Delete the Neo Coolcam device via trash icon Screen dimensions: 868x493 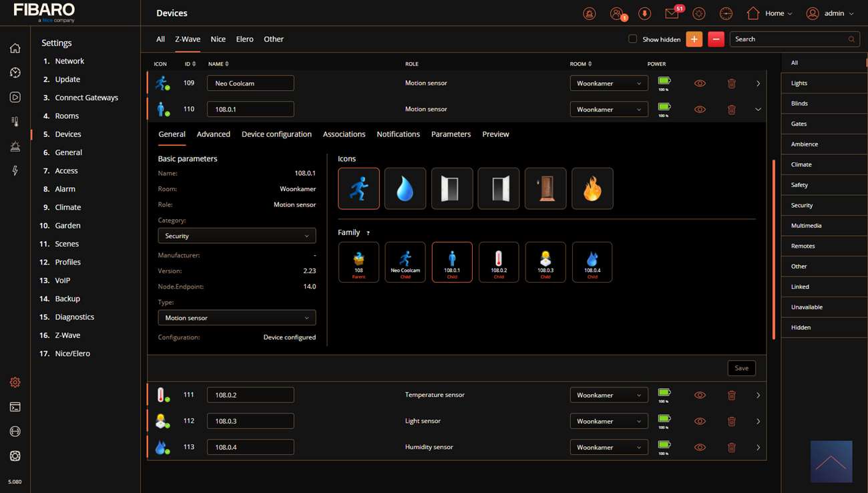coord(731,84)
